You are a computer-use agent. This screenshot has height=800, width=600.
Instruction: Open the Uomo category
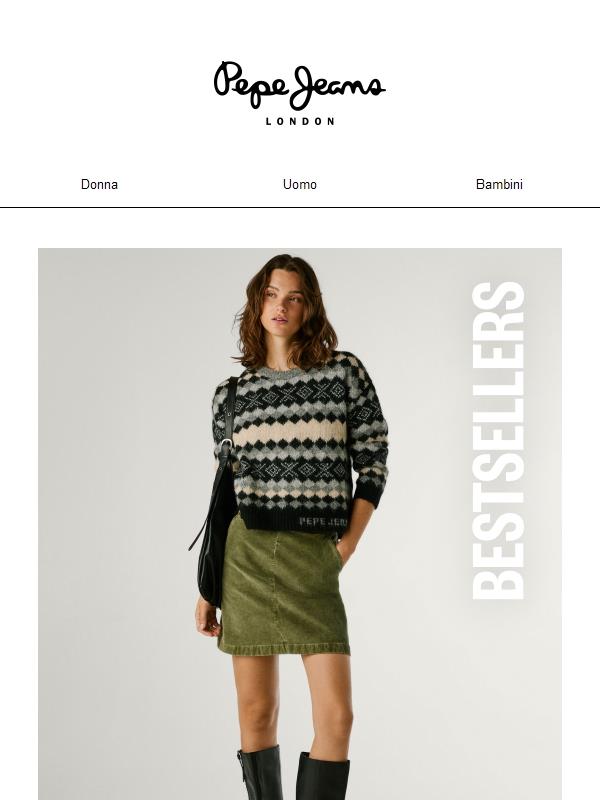299,184
